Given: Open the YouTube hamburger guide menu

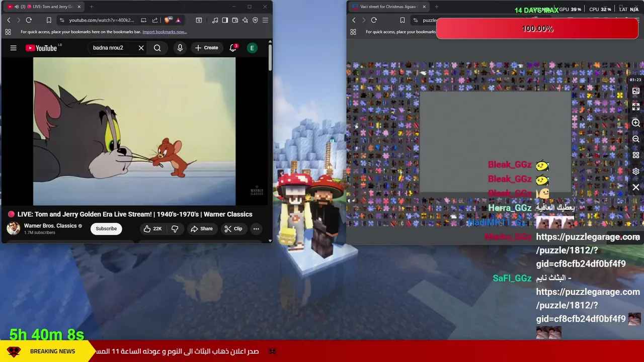Looking at the screenshot, I should coord(14,48).
